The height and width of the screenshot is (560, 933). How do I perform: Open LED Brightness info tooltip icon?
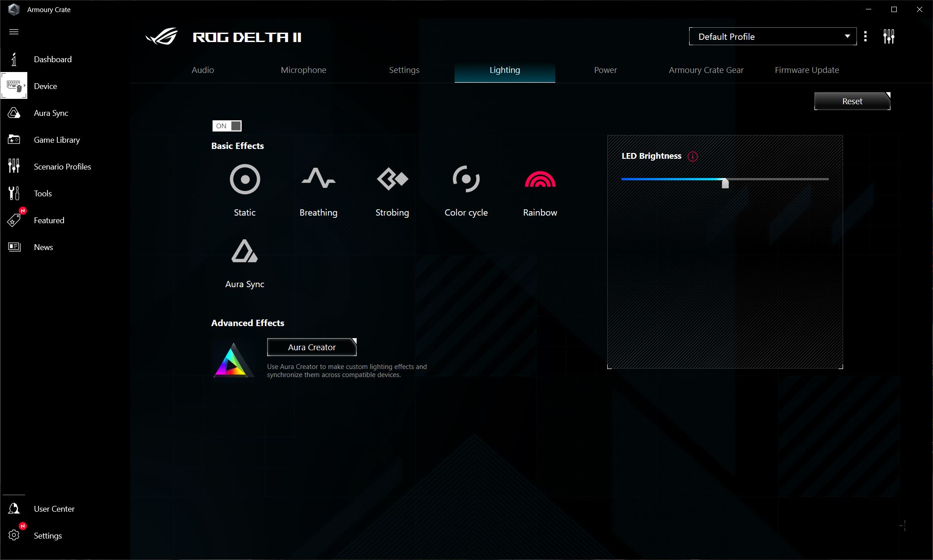[x=693, y=157]
